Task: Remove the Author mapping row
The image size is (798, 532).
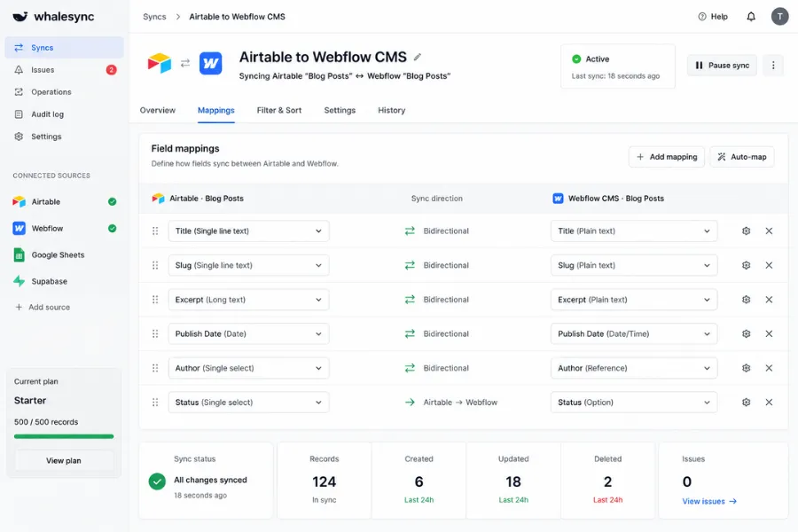Action: click(x=769, y=368)
